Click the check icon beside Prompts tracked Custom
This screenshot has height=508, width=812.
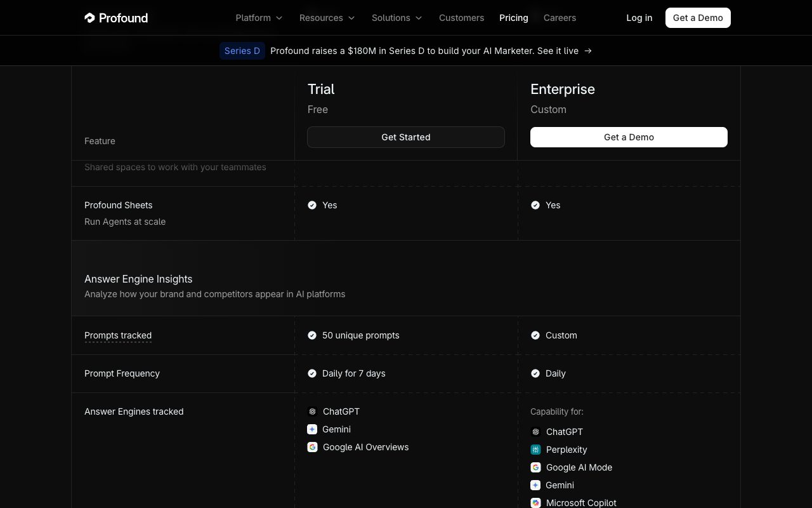pos(535,335)
